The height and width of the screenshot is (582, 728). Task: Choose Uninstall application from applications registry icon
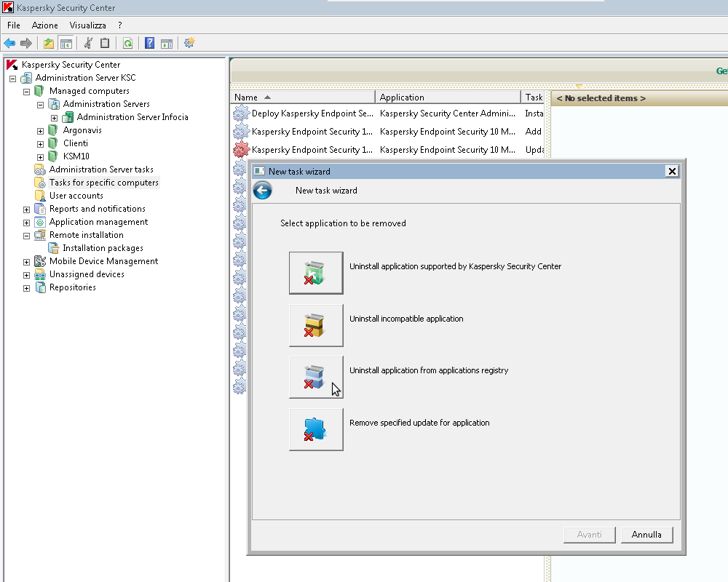click(x=316, y=377)
